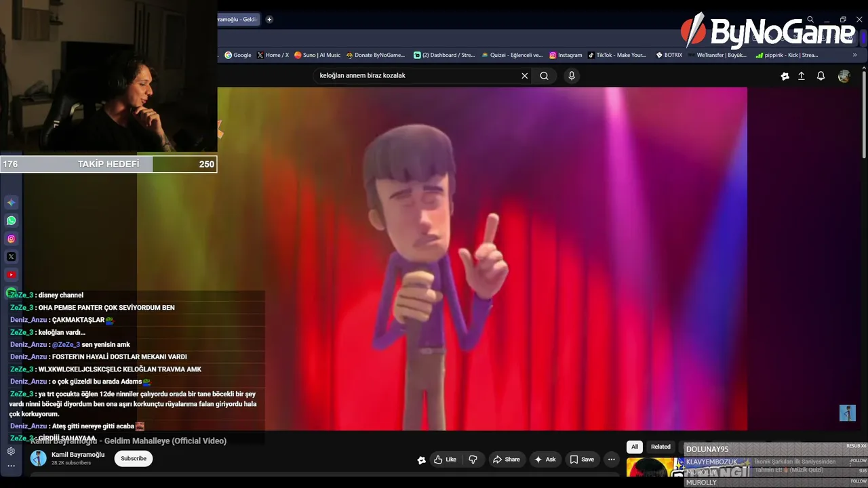Open the Donate ByNoGame bookmark
This screenshot has height=488, width=868.
coord(375,56)
